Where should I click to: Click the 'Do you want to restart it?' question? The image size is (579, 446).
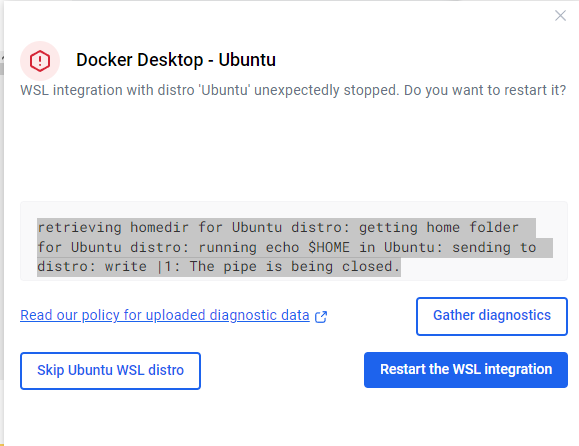point(485,90)
